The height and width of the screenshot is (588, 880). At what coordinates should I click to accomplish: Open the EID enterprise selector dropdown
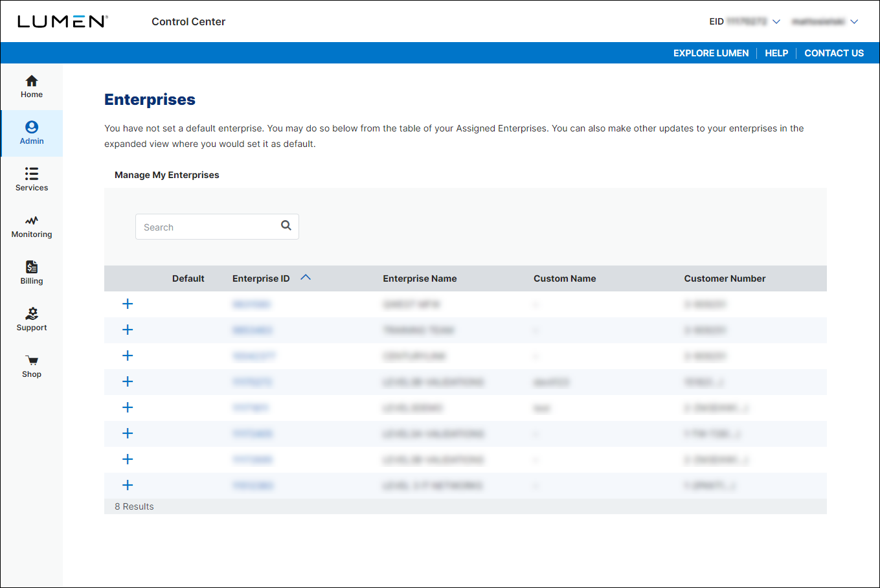(745, 21)
